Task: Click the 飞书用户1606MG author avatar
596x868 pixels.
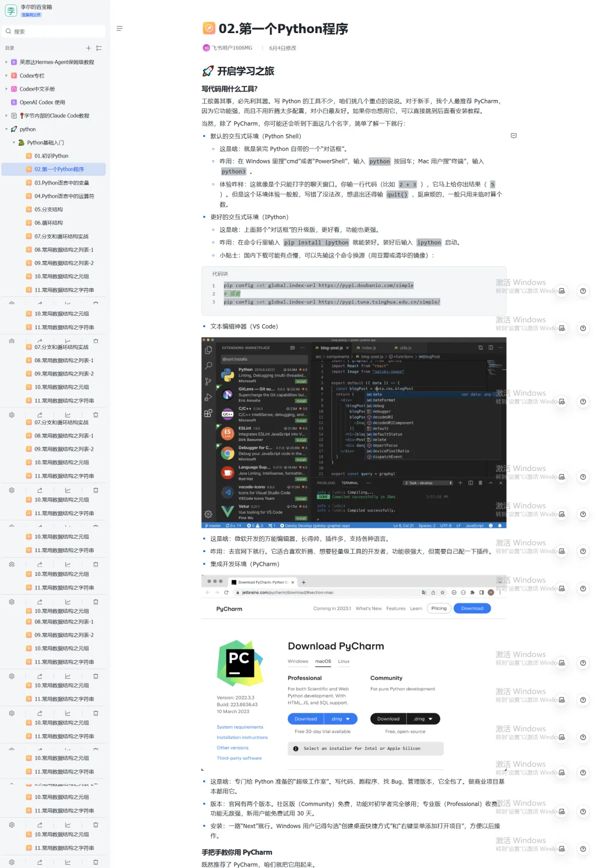Action: [206, 48]
